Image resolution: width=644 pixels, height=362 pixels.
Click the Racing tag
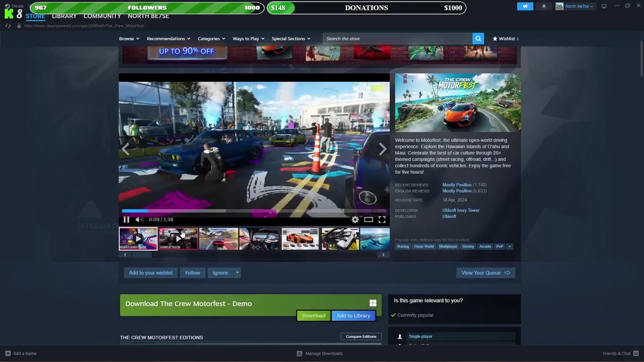pyautogui.click(x=403, y=246)
